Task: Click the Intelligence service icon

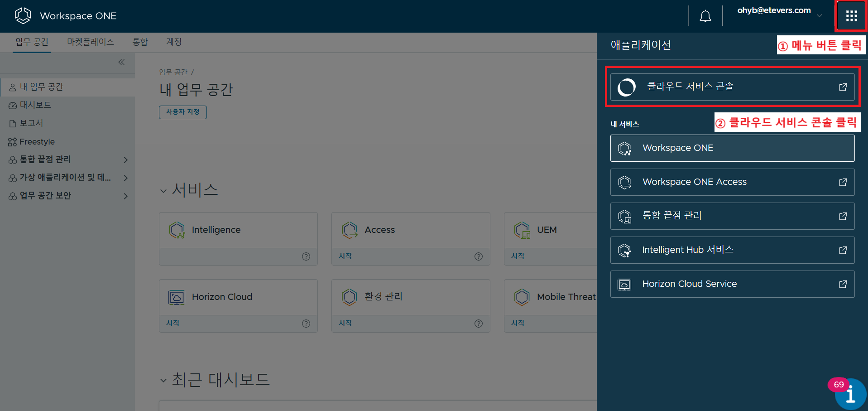Action: [177, 230]
